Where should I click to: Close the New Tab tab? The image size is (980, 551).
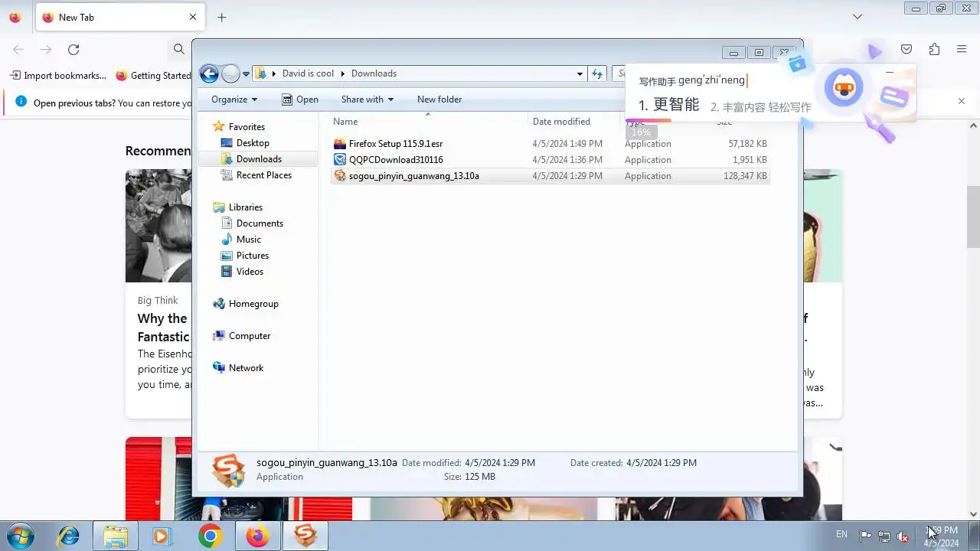pos(193,17)
